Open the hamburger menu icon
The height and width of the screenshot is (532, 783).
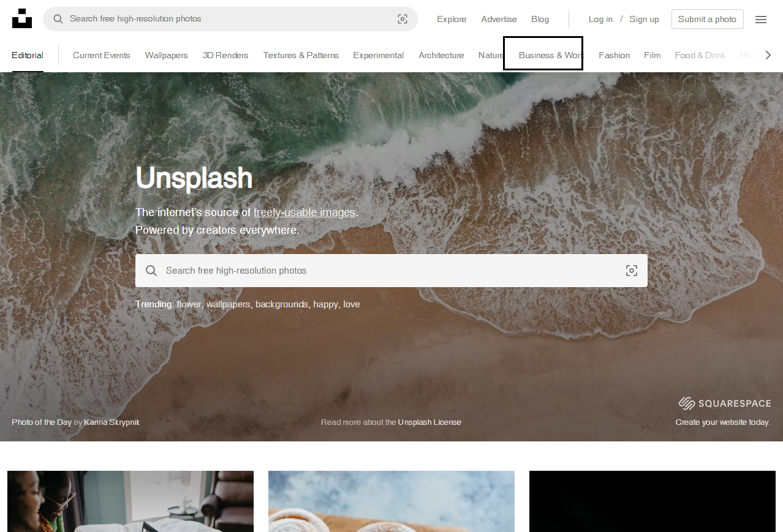click(761, 20)
